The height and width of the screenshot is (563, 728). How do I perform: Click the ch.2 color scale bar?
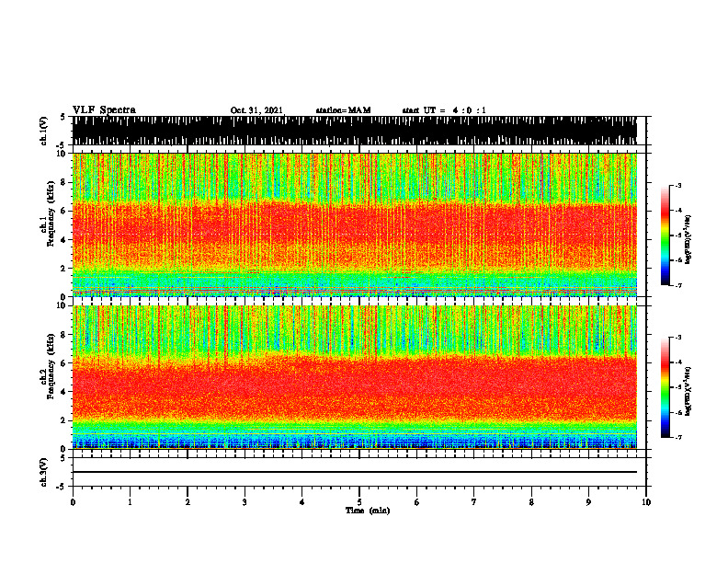665,387
